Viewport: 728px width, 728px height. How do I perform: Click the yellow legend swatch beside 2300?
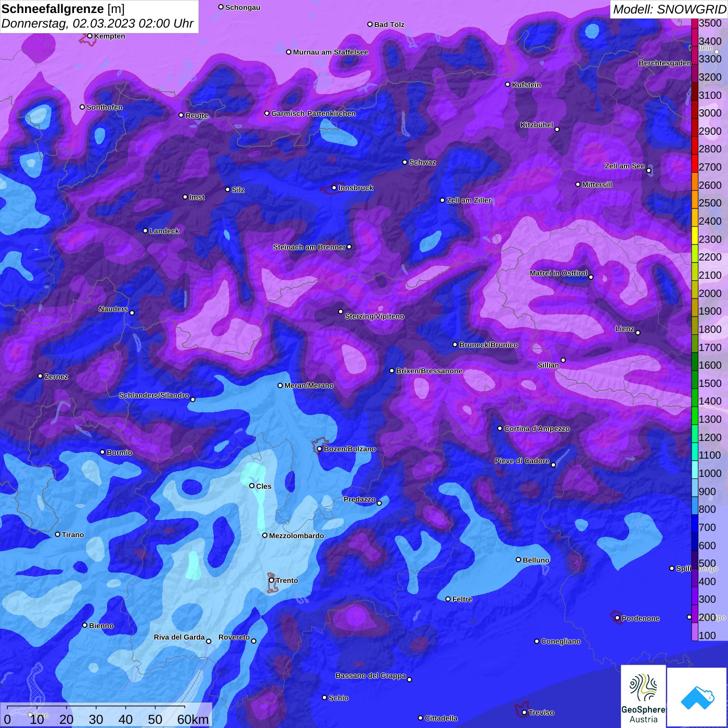[x=694, y=236]
